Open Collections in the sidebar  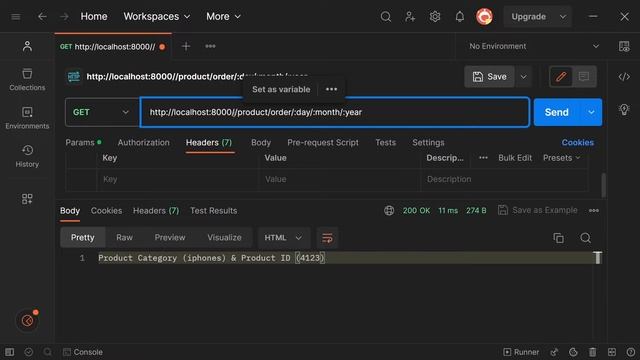click(27, 80)
